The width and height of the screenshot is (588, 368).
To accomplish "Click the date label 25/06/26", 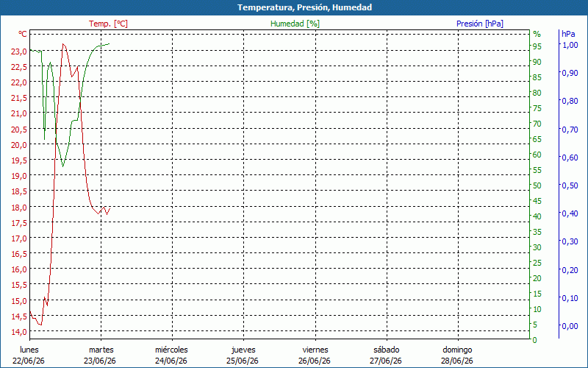I will (x=243, y=361).
